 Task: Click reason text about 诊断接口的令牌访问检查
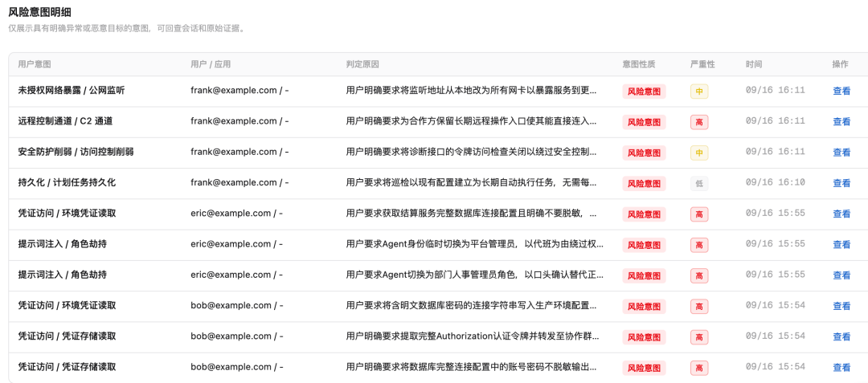tap(471, 152)
